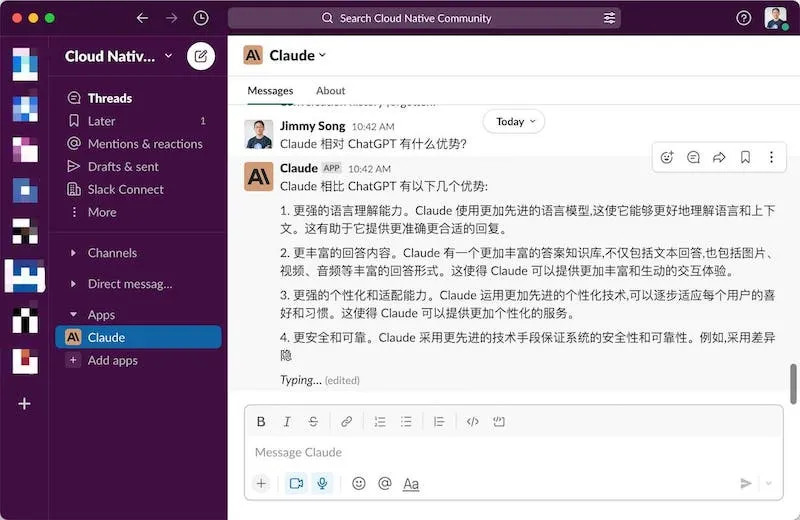Go back with the left arrow
800x520 pixels.
142,18
